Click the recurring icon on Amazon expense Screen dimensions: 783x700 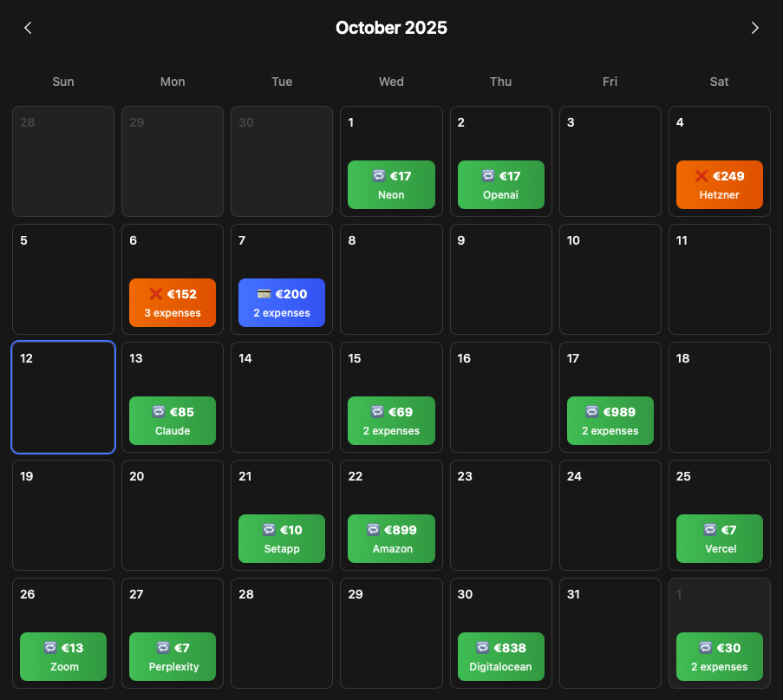pyautogui.click(x=373, y=530)
